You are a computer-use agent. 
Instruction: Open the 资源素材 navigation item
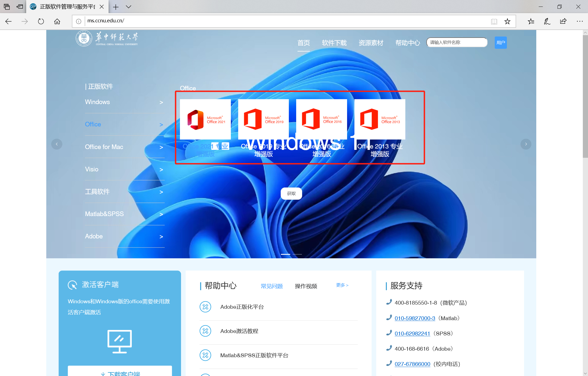point(371,43)
